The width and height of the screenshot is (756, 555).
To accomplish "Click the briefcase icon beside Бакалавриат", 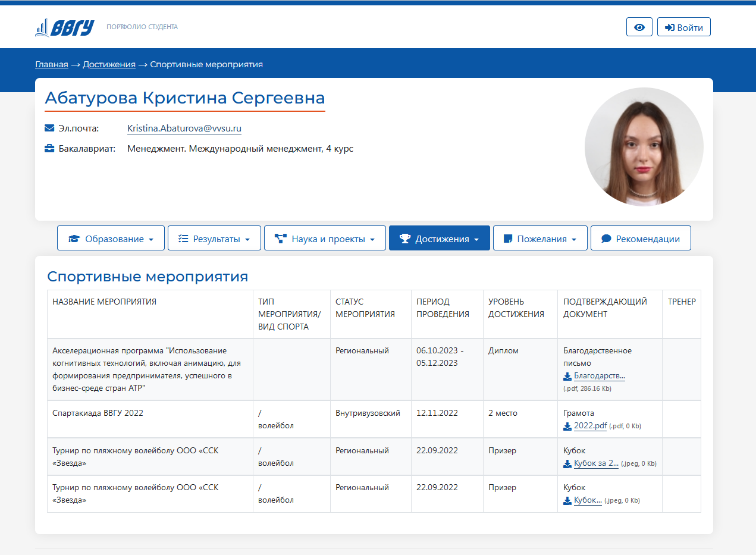I will click(x=49, y=149).
